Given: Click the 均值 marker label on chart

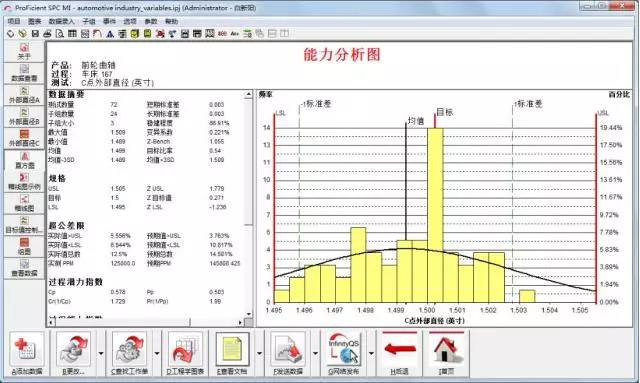Looking at the screenshot, I should click(416, 121).
